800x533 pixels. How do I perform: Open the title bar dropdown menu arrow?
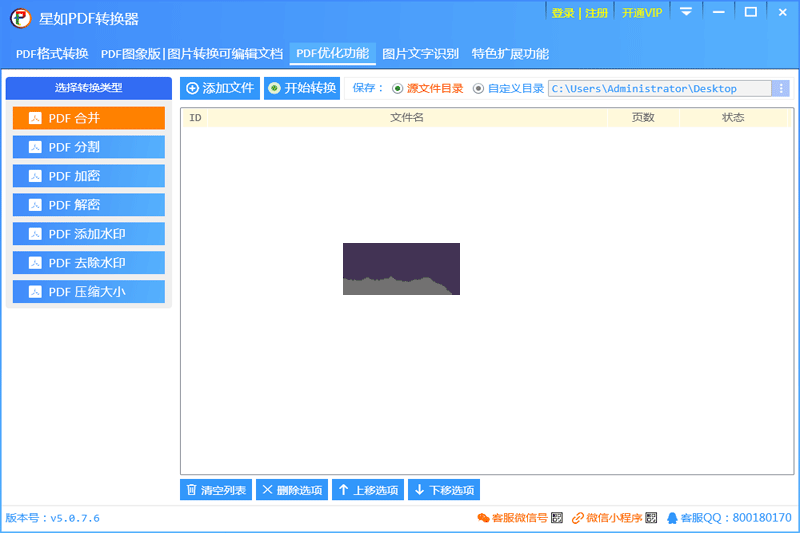tap(686, 12)
